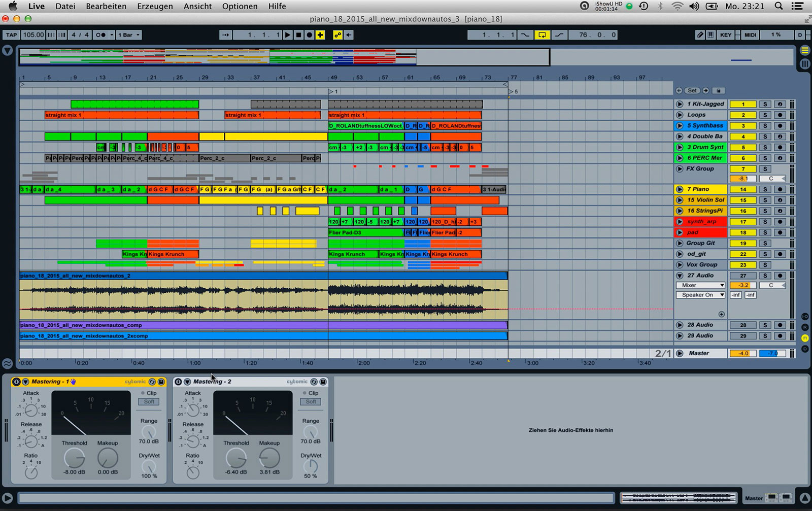Open the Mixer chooser dropdown
The width and height of the screenshot is (812, 511).
(x=700, y=285)
